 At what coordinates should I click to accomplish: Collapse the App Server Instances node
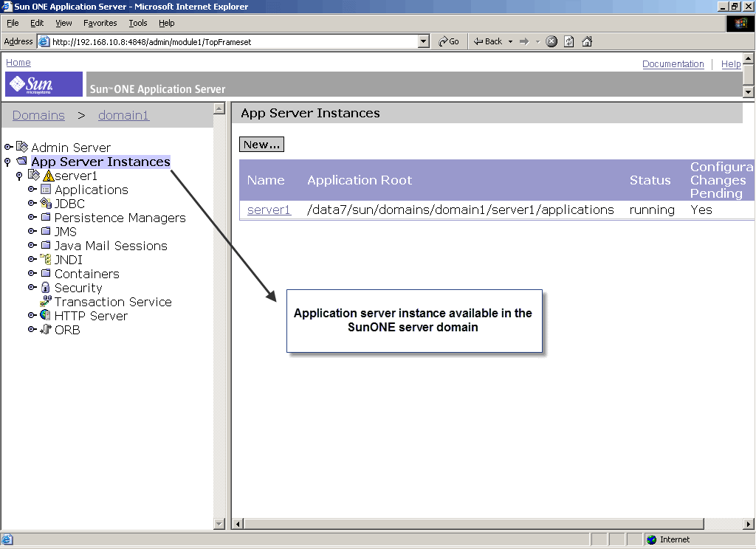pyautogui.click(x=7, y=162)
